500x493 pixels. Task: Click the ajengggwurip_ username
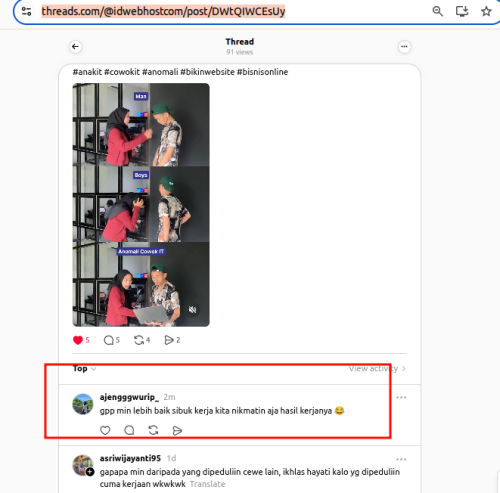tap(129, 397)
